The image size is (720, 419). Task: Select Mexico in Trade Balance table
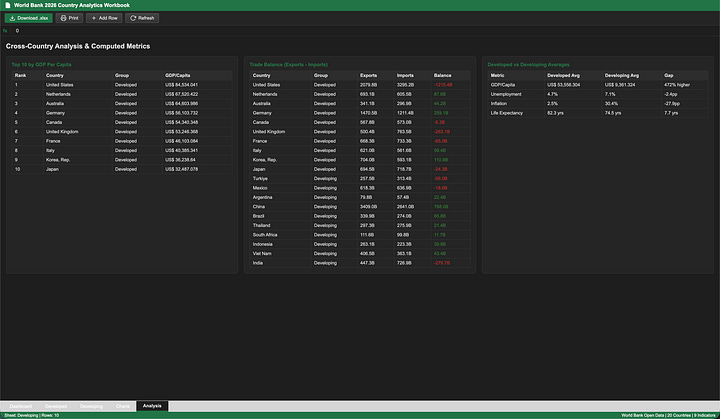(x=260, y=188)
